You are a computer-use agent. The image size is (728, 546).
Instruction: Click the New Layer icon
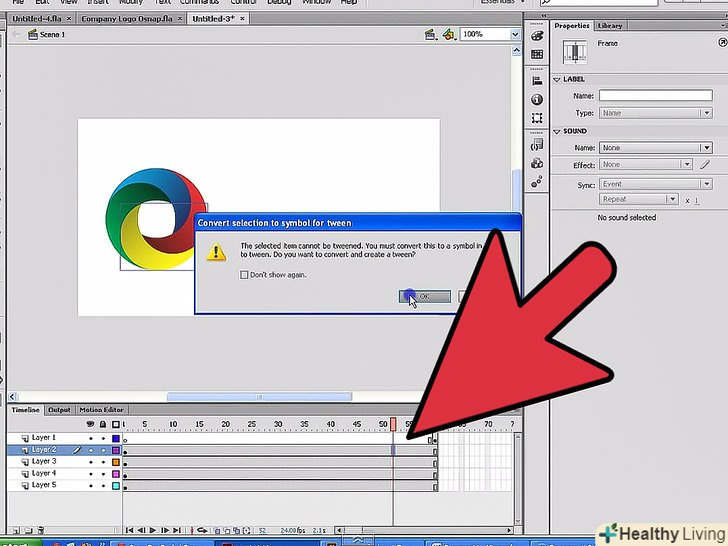coord(16,530)
